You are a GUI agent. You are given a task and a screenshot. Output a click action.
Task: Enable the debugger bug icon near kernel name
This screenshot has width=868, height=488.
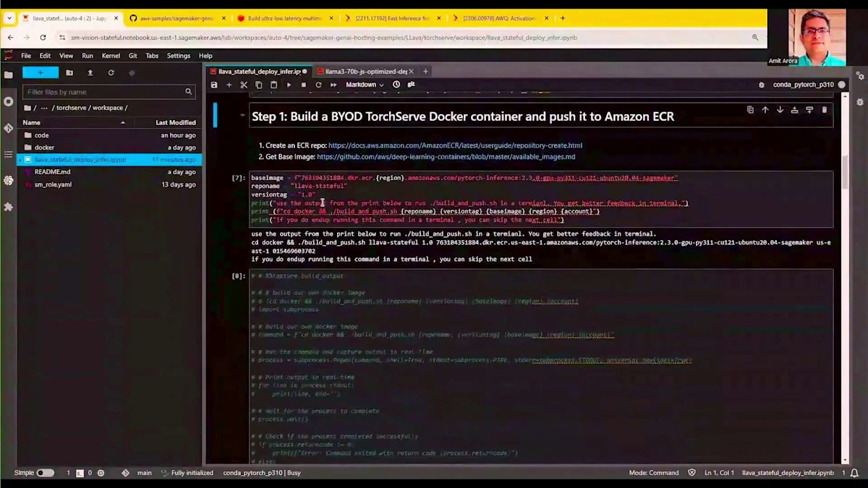click(x=762, y=85)
